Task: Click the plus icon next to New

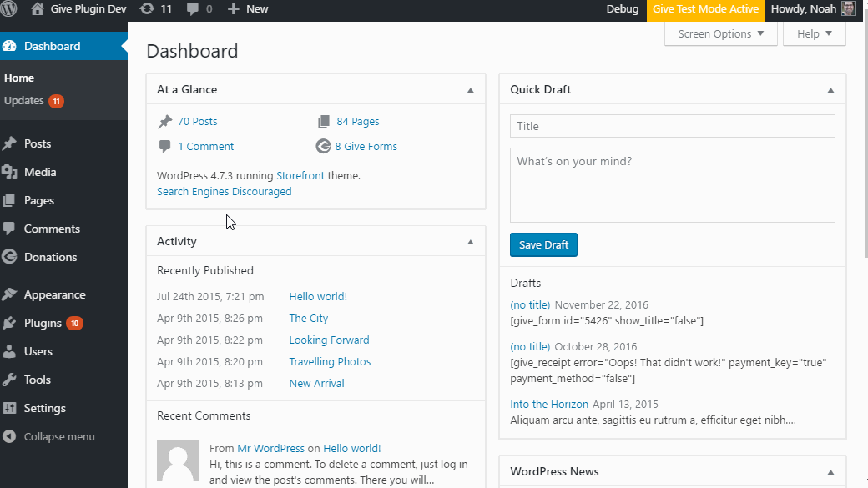Action: pos(233,9)
